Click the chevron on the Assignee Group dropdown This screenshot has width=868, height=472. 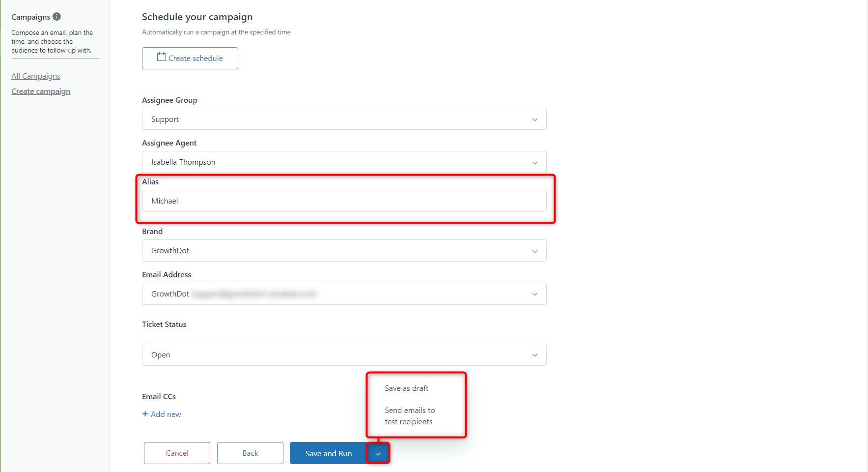pyautogui.click(x=535, y=119)
